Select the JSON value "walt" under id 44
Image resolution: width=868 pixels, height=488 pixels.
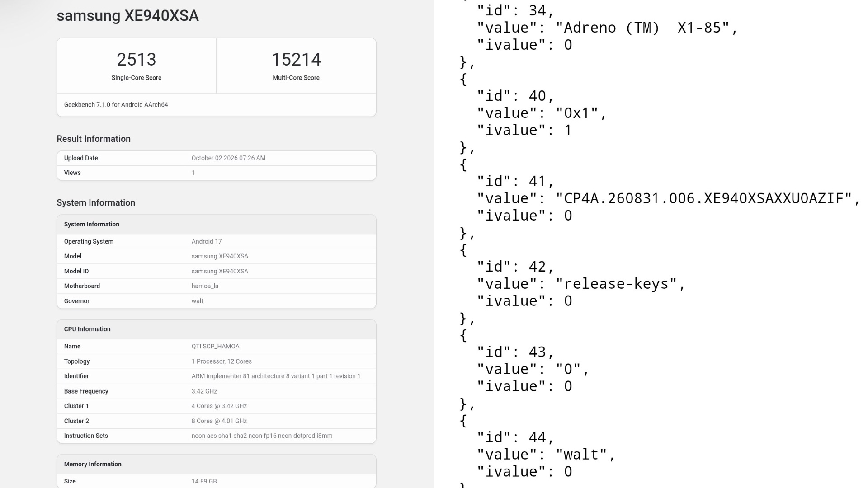[x=581, y=455]
